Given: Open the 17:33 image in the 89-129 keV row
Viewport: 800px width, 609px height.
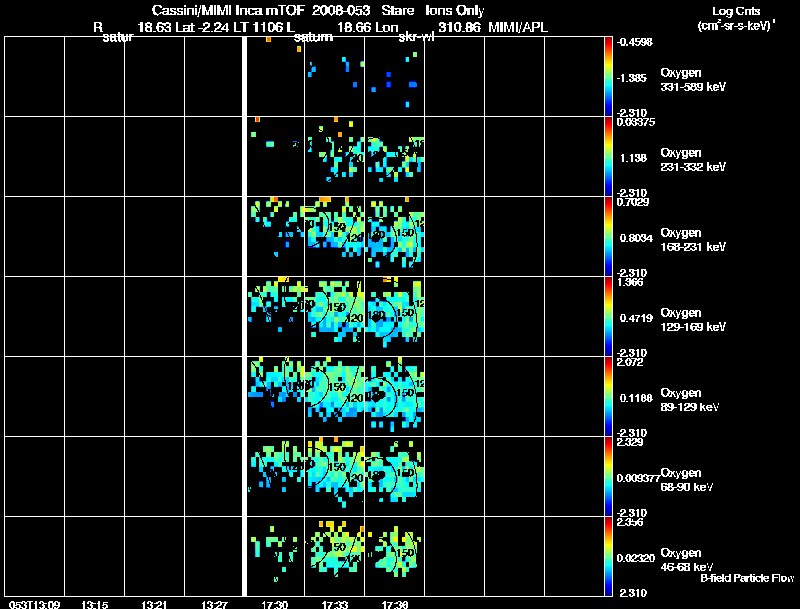Looking at the screenshot, I should pos(335,396).
